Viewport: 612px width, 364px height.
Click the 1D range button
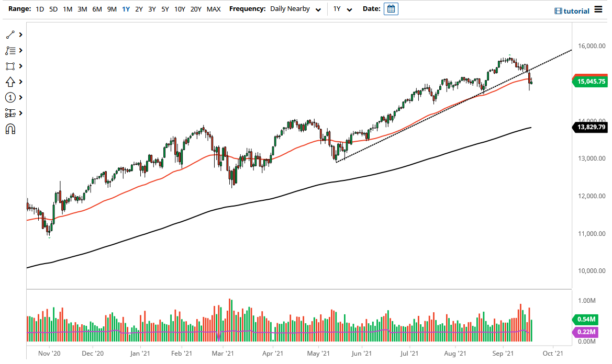click(x=39, y=9)
